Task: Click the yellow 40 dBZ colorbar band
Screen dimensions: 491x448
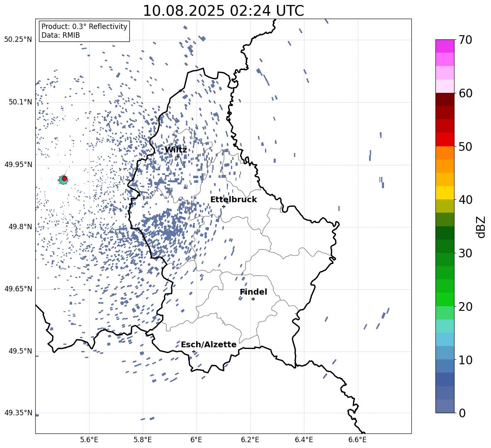Action: [445, 193]
